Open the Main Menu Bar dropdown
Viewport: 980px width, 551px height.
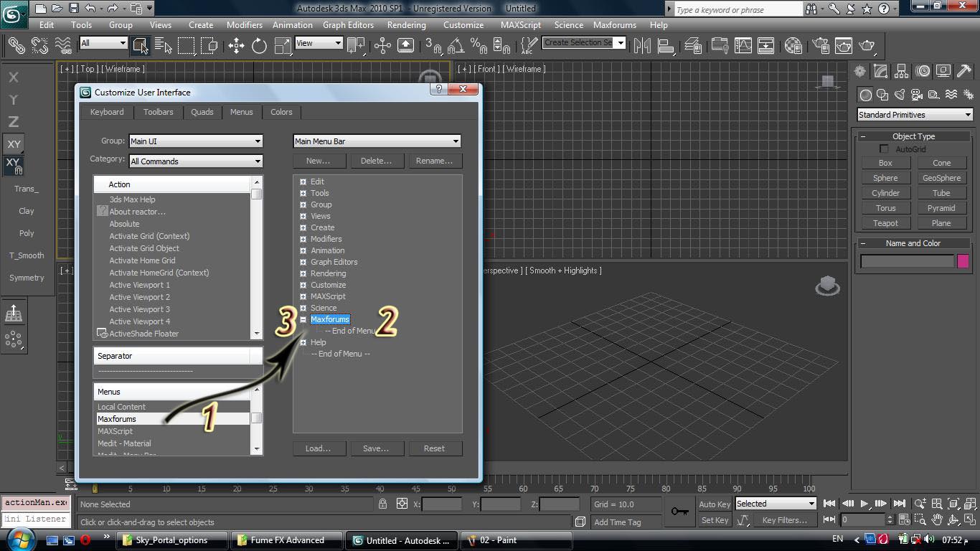(377, 141)
